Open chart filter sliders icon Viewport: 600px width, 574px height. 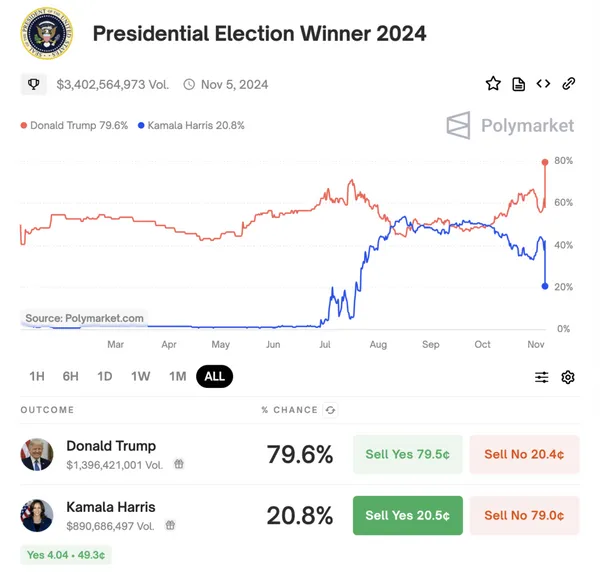point(542,377)
